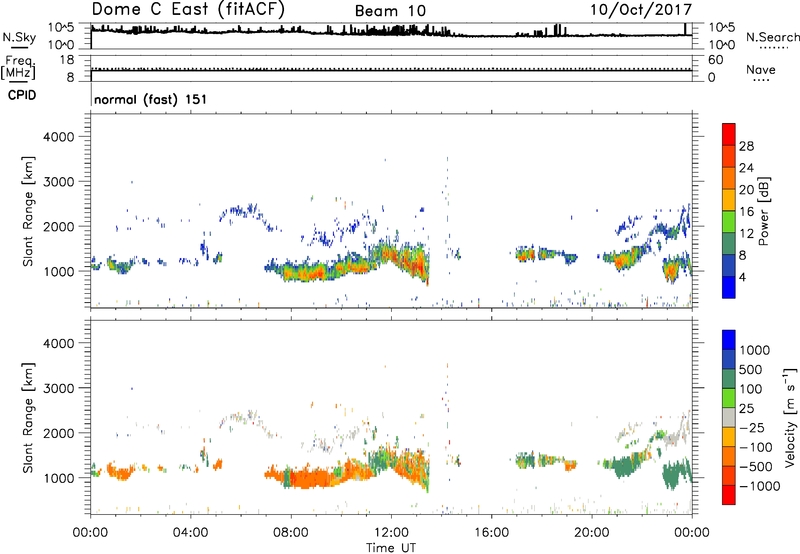The width and height of the screenshot is (800, 554).
Task: Pick the gray ±25 velocity colorbar segment
Action: (729, 417)
